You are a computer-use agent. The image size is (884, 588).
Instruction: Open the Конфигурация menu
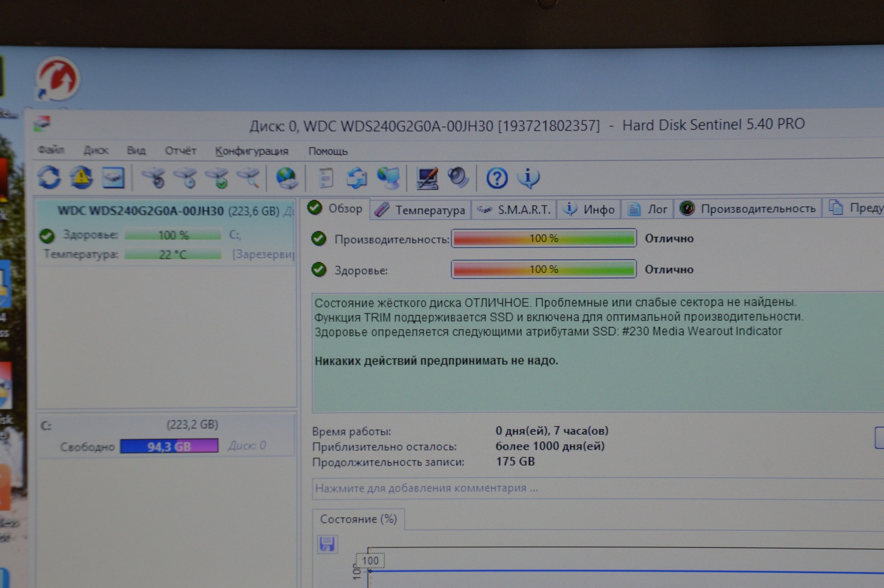(251, 151)
